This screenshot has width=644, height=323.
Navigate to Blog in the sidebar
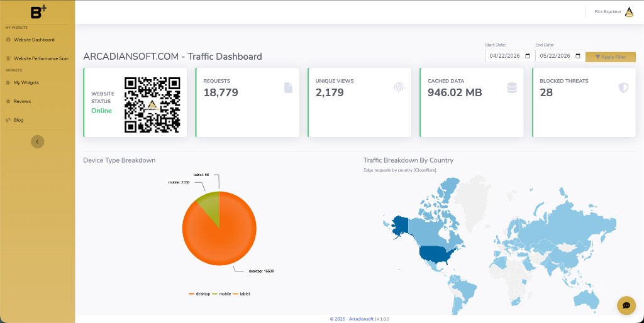point(18,120)
